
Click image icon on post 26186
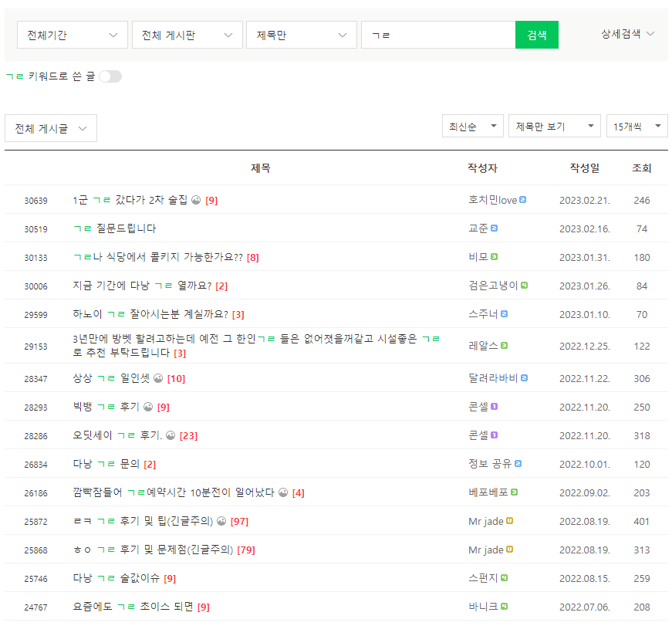(x=283, y=492)
